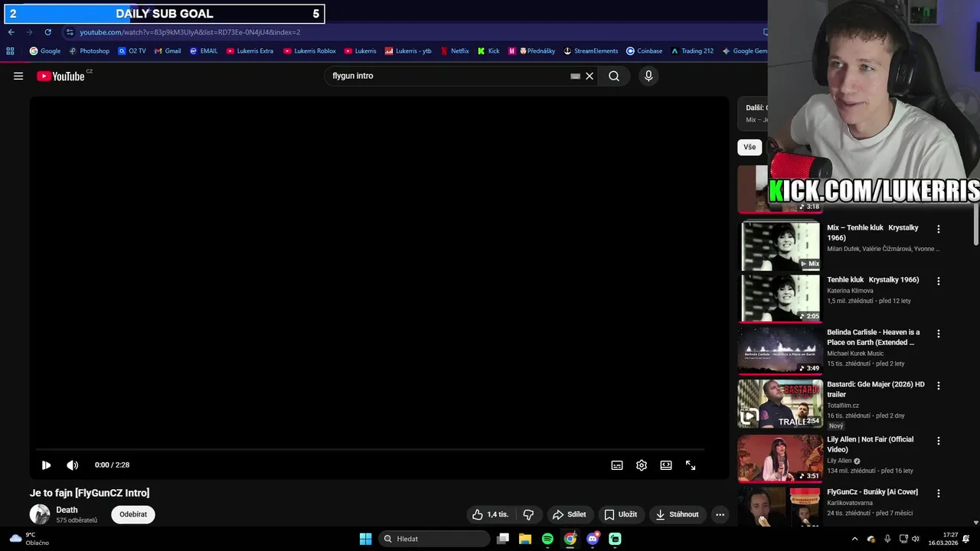Play the video with the play button

[x=46, y=465]
